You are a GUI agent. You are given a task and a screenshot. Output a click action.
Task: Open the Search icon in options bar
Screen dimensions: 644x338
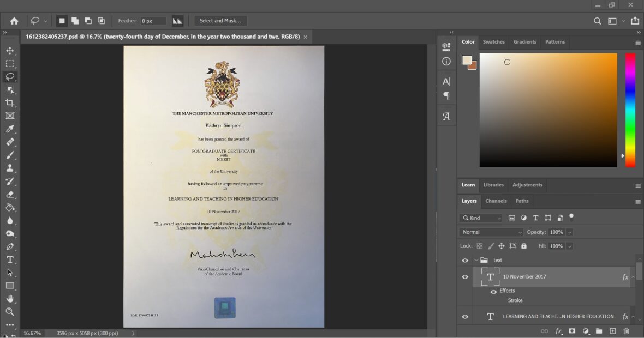pyautogui.click(x=597, y=21)
